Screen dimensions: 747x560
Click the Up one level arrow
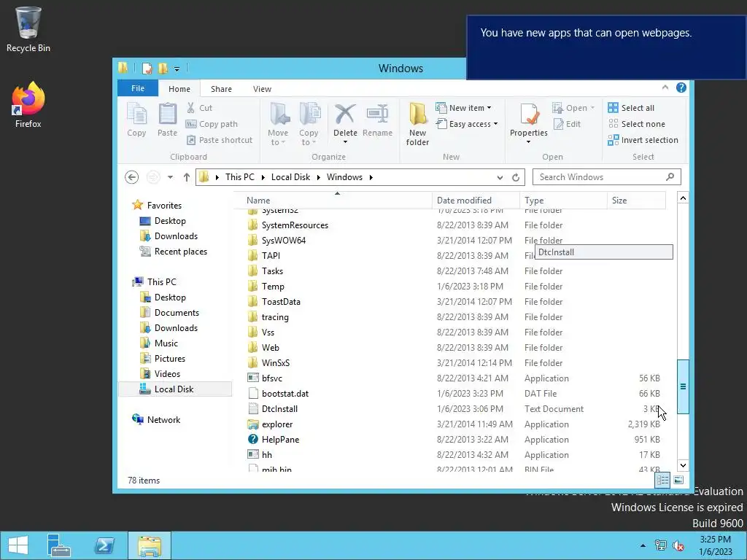pyautogui.click(x=186, y=177)
